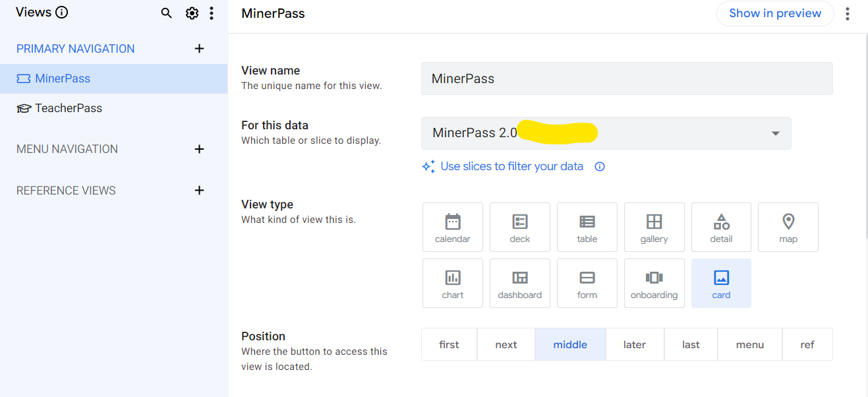The height and width of the screenshot is (397, 868).
Task: Open Views panel three-dot menu
Action: pos(212,13)
